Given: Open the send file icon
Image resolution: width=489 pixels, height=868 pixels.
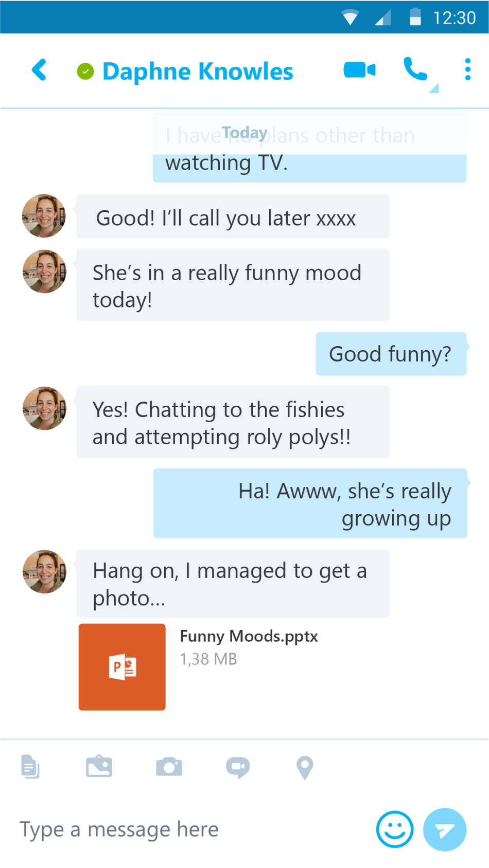Looking at the screenshot, I should (30, 767).
